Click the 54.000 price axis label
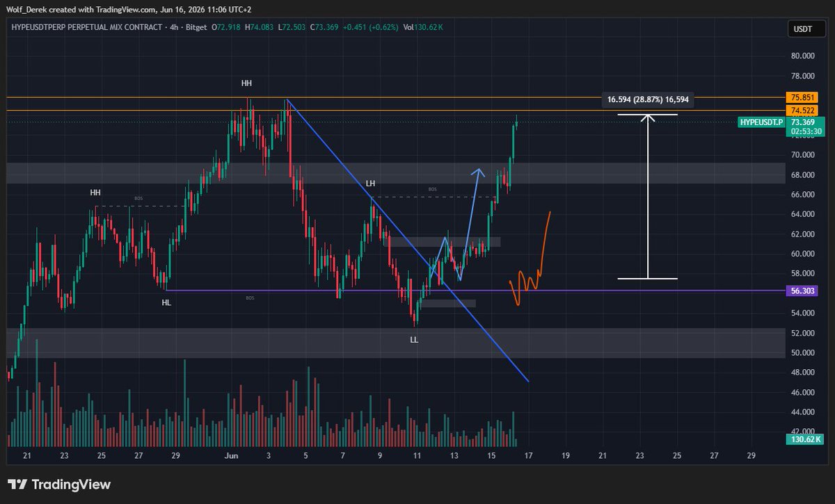The width and height of the screenshot is (835, 504). tap(802, 314)
